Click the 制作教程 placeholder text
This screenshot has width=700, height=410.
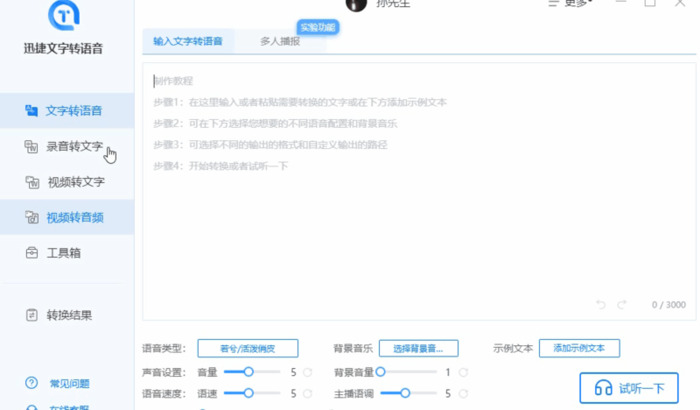[x=173, y=81]
